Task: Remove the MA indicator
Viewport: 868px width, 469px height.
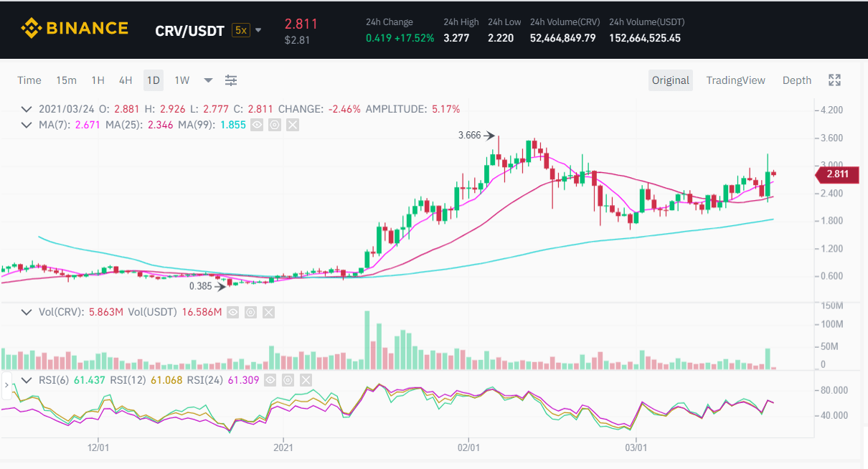Action: 292,125
